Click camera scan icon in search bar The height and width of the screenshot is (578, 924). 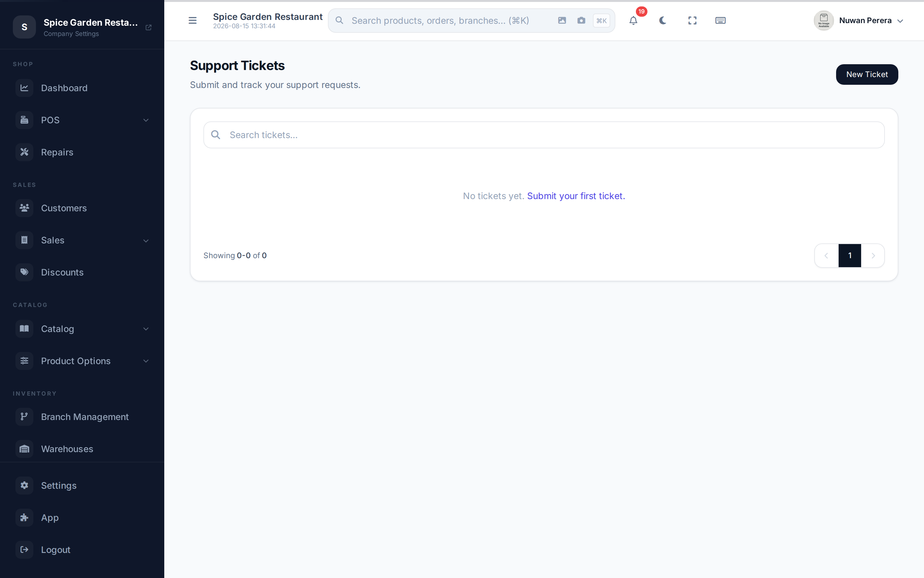581,21
